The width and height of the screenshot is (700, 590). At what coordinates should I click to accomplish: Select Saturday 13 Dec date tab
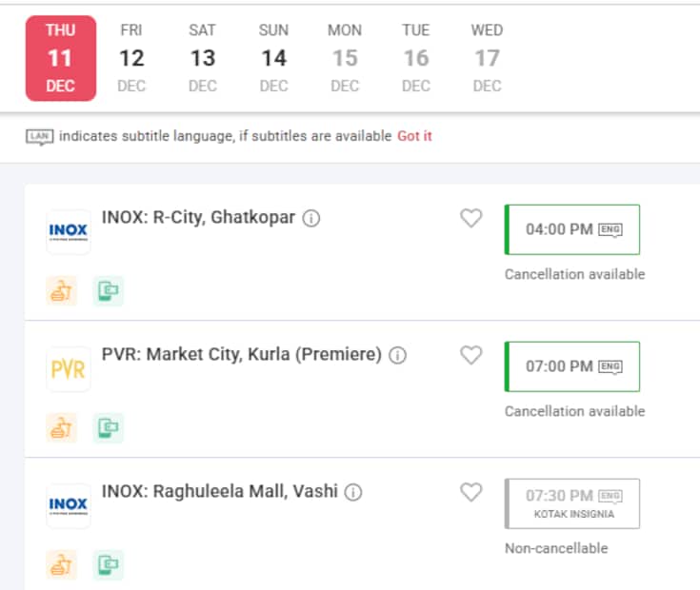(x=203, y=58)
